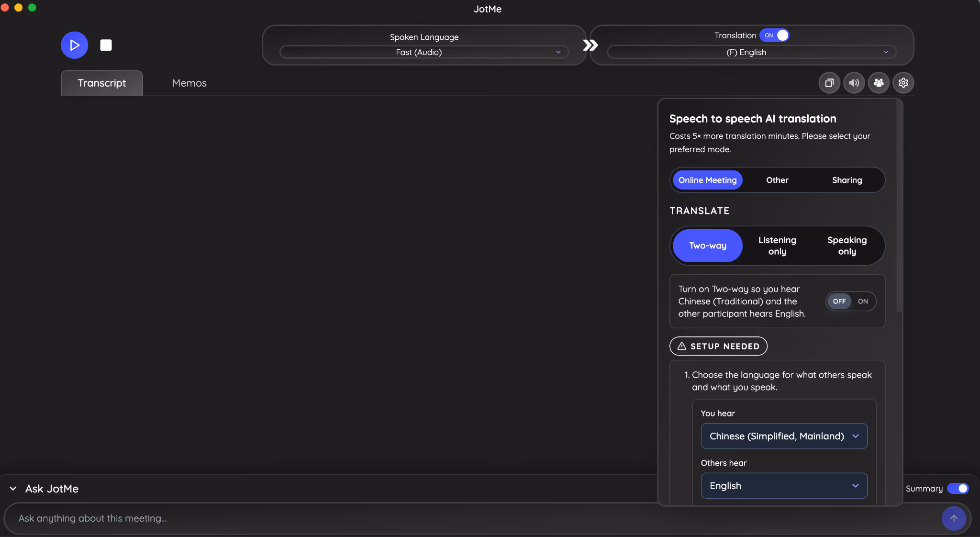
Task: Open the copy transcript icon
Action: point(829,83)
